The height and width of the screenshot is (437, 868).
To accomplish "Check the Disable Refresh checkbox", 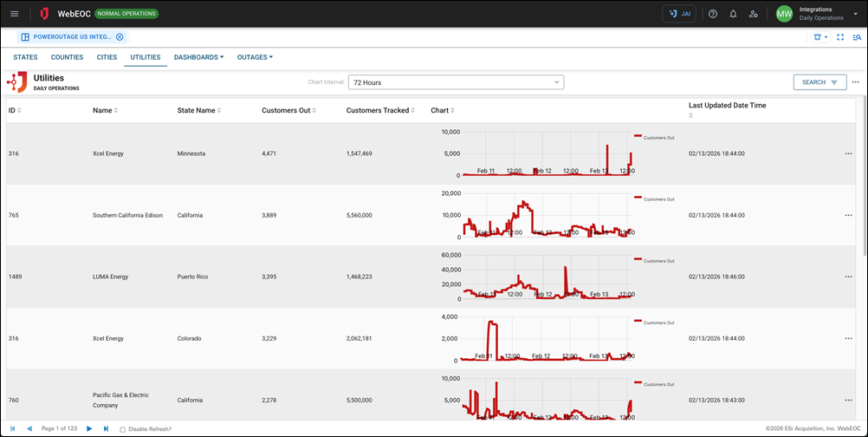I will point(123,429).
